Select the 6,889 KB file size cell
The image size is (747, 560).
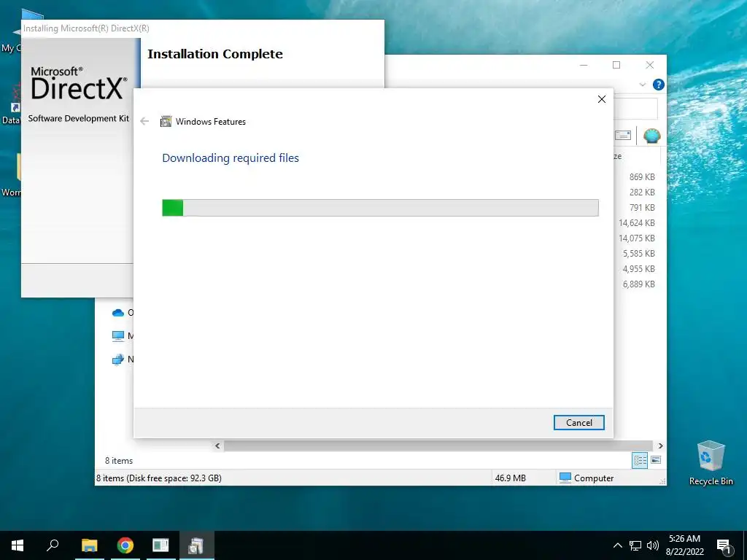point(638,284)
